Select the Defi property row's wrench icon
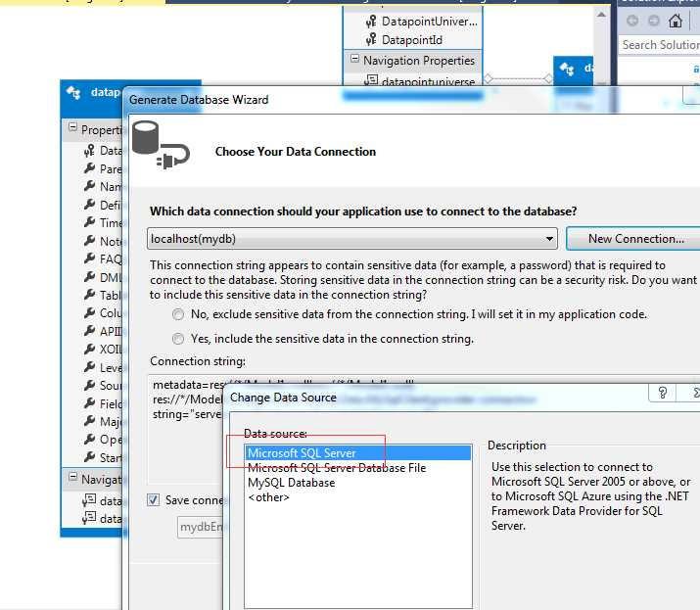 89,205
